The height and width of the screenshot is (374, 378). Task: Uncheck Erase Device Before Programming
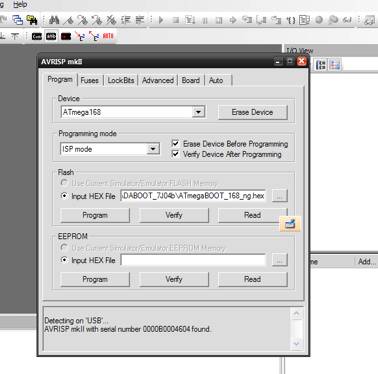coord(175,143)
